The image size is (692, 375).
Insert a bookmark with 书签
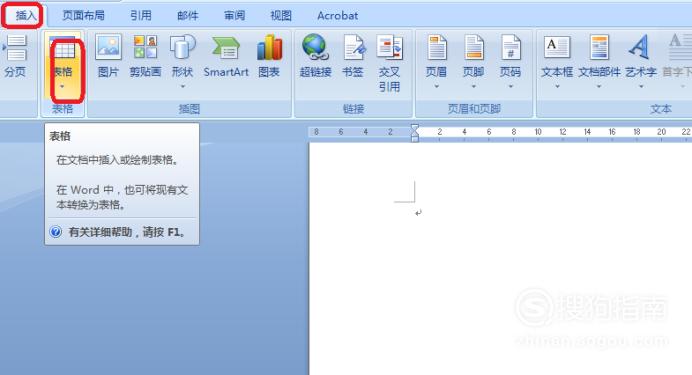coord(353,56)
